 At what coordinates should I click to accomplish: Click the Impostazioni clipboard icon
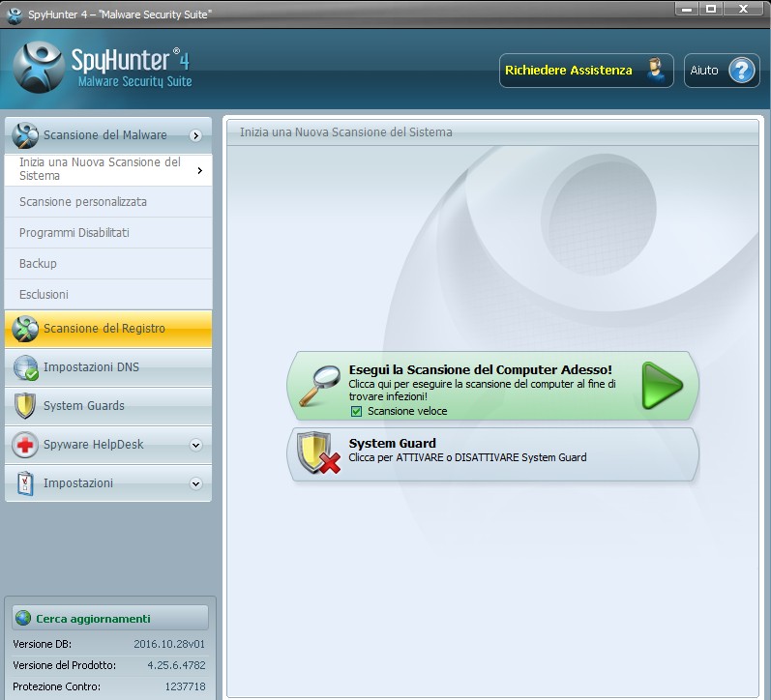pyautogui.click(x=25, y=483)
